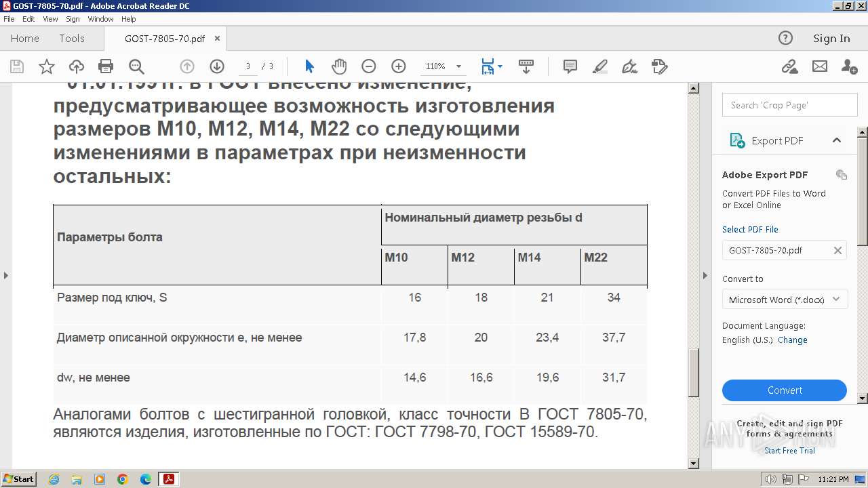Screen dimensions: 868x488
Task: Switch to the Home tab
Action: pyautogui.click(x=25, y=39)
